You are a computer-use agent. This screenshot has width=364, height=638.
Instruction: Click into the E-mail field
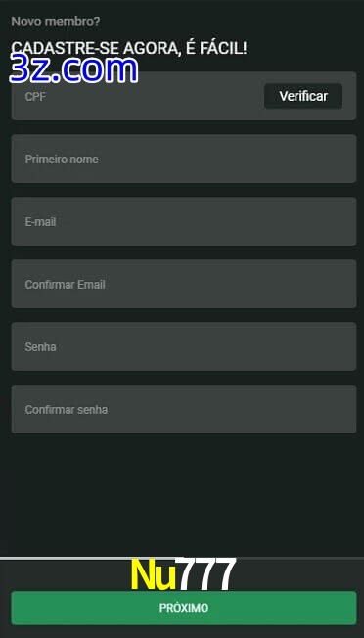(184, 221)
